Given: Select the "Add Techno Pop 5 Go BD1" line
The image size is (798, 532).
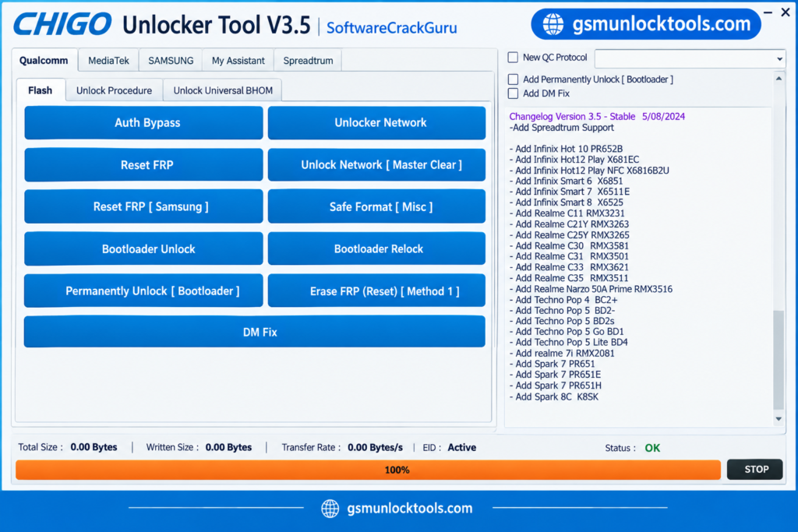Looking at the screenshot, I should click(x=567, y=332).
